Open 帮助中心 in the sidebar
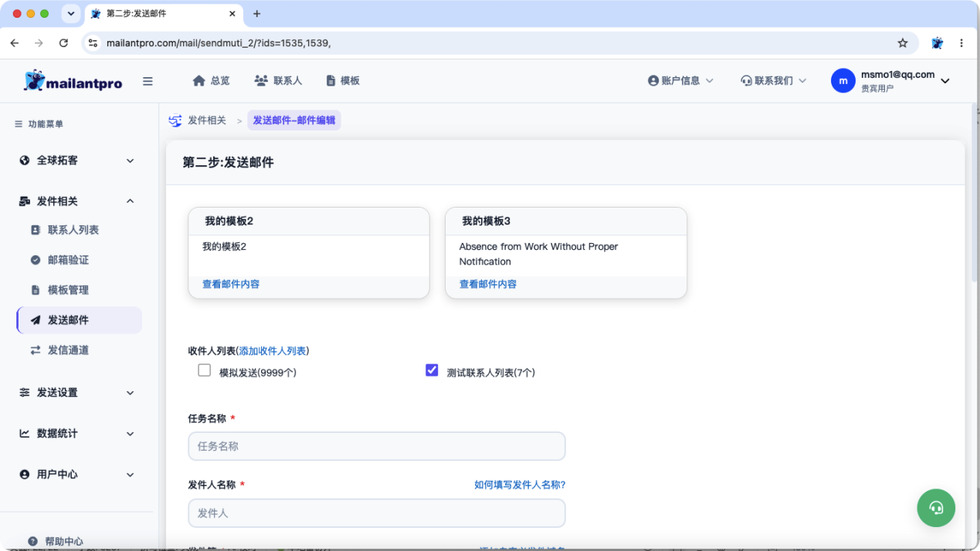980x551 pixels. tap(64, 542)
